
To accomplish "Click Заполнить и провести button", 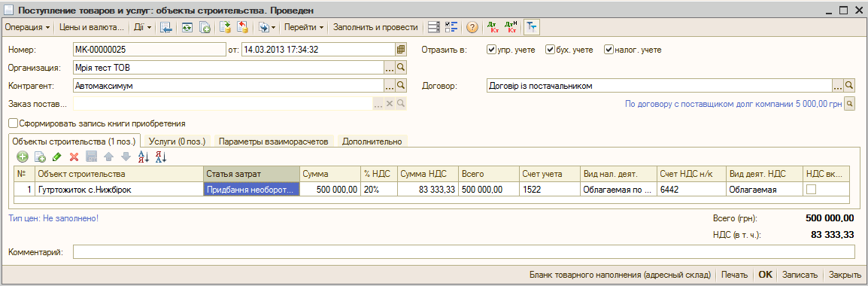I will [375, 26].
